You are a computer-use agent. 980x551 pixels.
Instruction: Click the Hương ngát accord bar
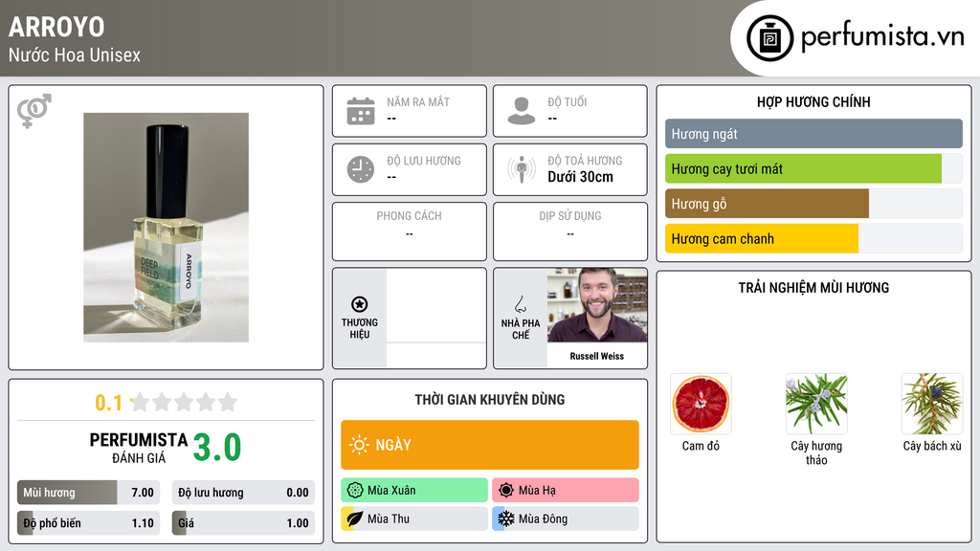pos(813,134)
